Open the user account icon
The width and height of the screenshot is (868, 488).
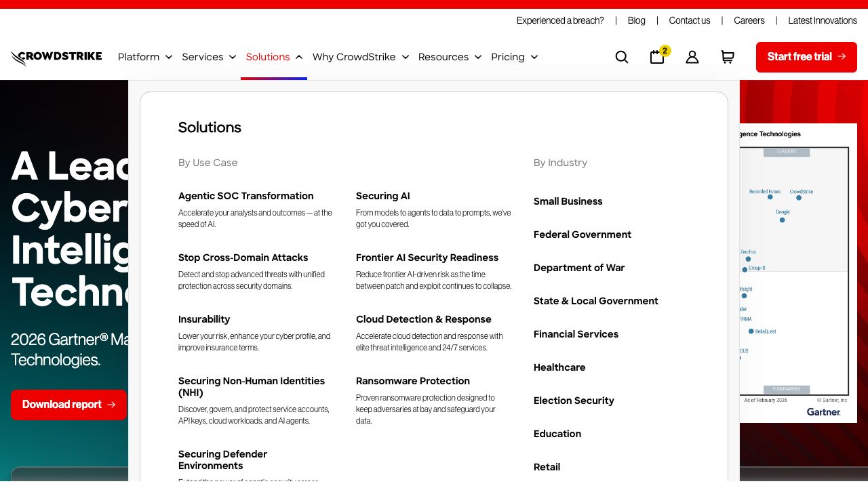pyautogui.click(x=692, y=57)
